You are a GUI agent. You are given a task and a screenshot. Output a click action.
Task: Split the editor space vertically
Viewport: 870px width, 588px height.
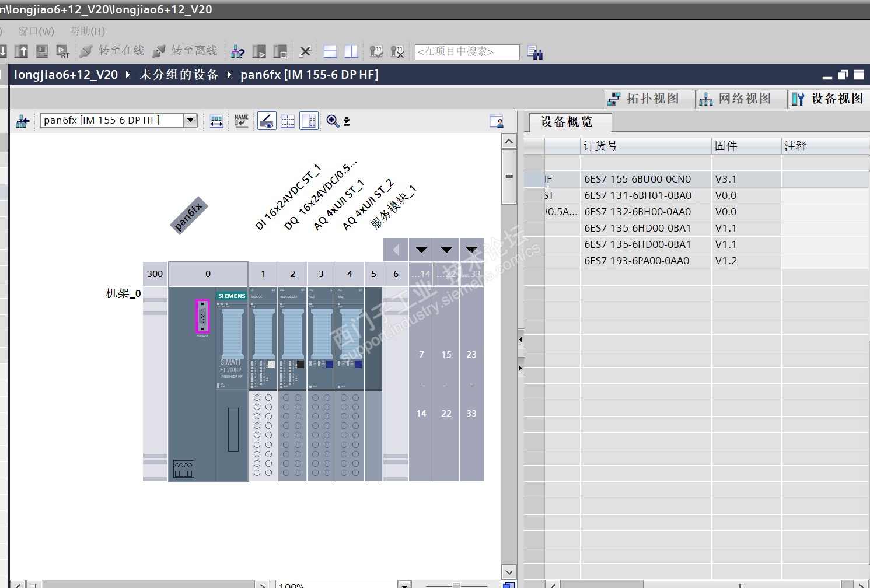(x=351, y=52)
